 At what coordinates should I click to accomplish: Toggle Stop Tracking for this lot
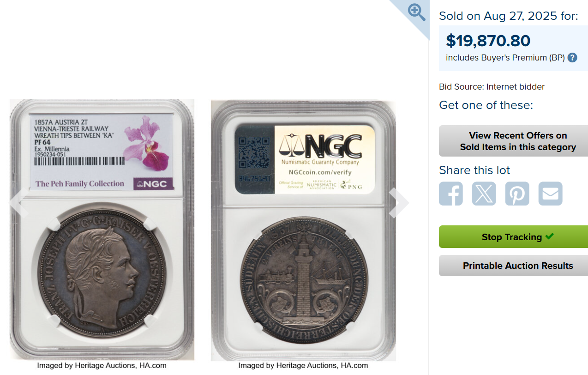pyautogui.click(x=513, y=237)
